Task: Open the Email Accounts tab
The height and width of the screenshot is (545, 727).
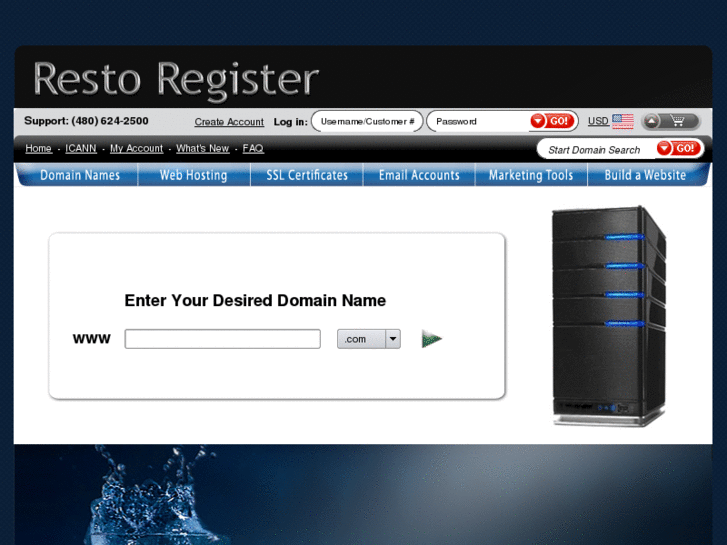Action: 419,175
